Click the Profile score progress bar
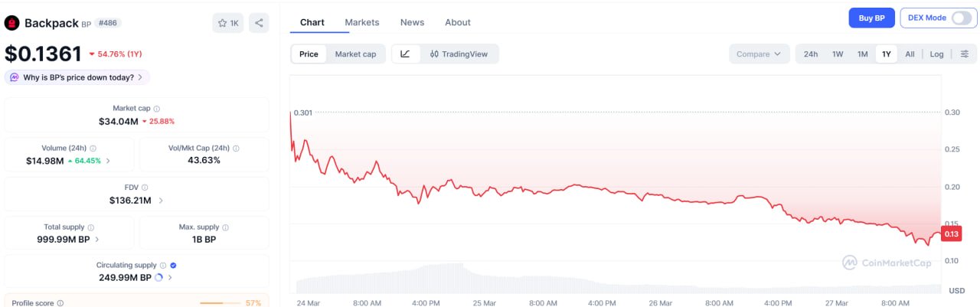 220,303
